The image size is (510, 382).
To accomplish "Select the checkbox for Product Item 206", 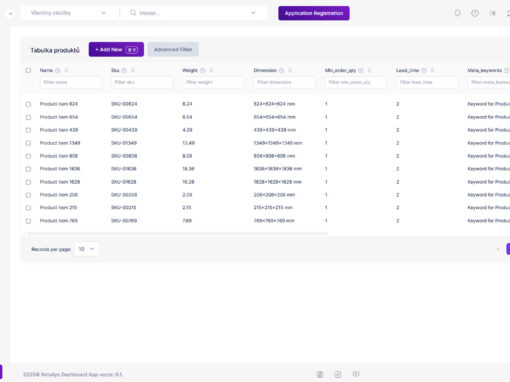I will pos(28,195).
